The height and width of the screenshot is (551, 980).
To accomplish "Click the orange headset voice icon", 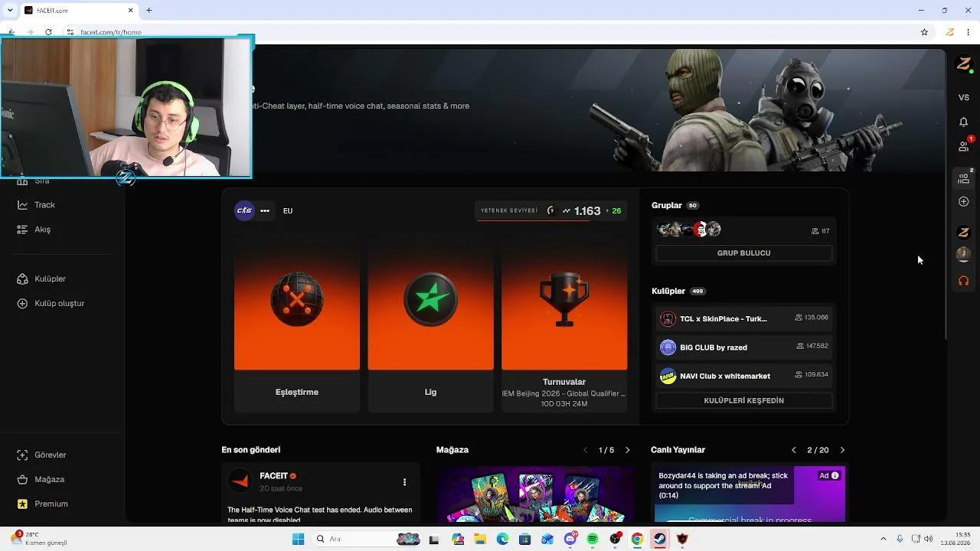I will tap(964, 281).
